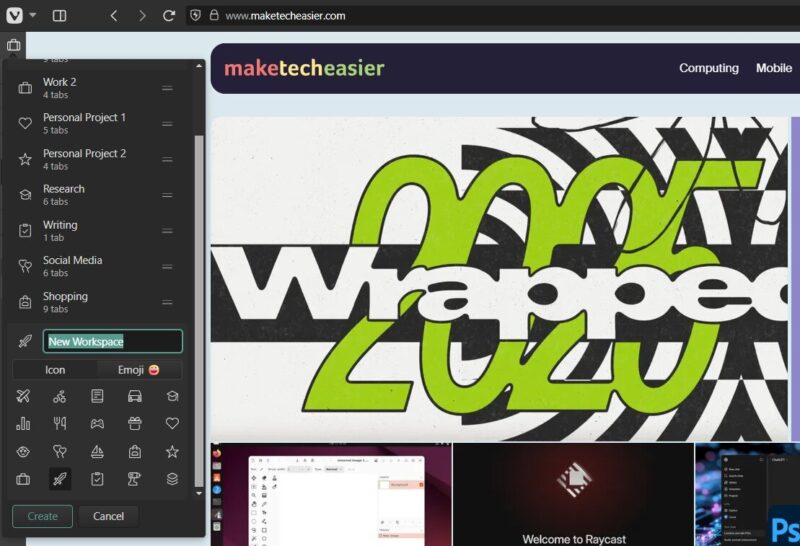
Task: Choose the bar chart icon in the grid
Action: coord(23,424)
